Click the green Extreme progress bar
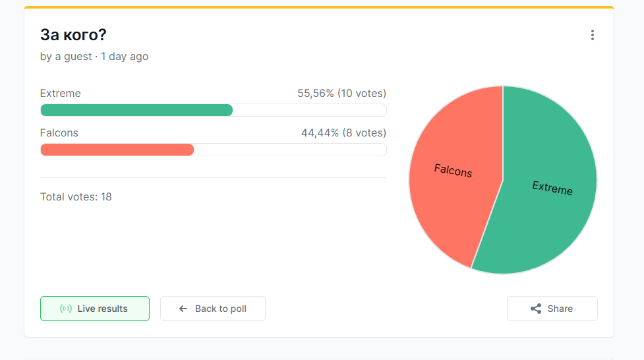This screenshot has height=360, width=644. (x=136, y=110)
